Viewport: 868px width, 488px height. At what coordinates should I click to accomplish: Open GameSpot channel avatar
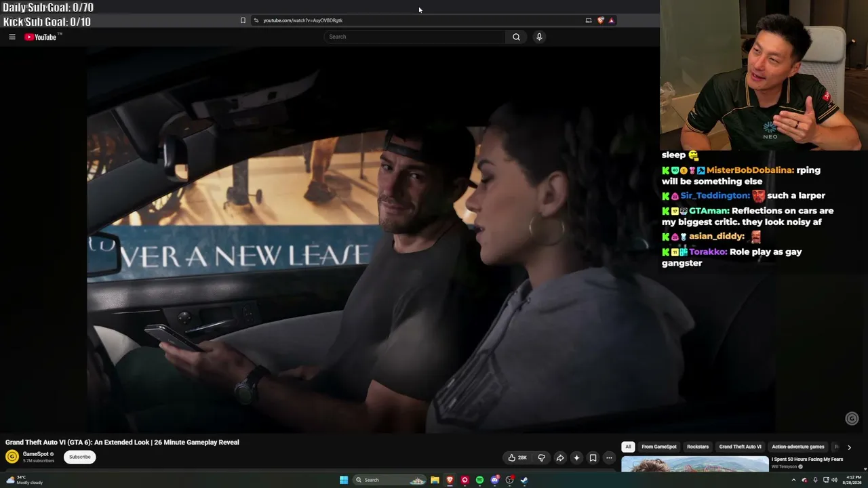[12, 457]
